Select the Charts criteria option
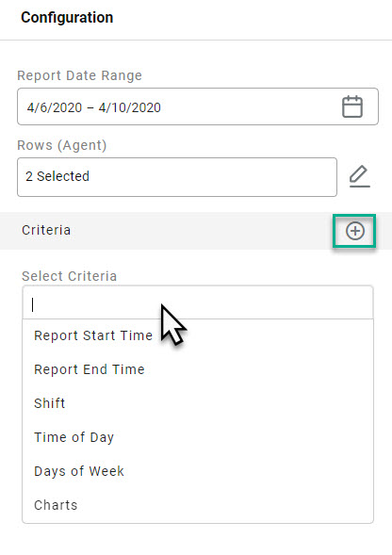 tap(56, 505)
